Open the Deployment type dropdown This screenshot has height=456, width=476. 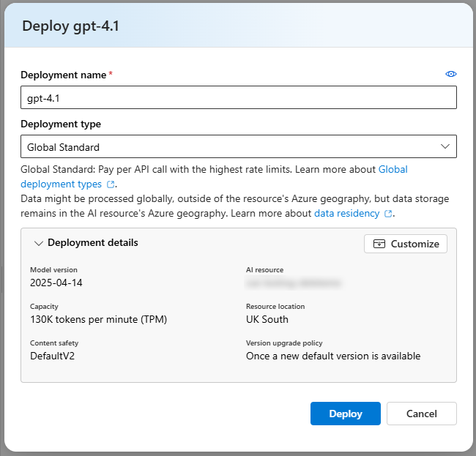click(x=238, y=146)
